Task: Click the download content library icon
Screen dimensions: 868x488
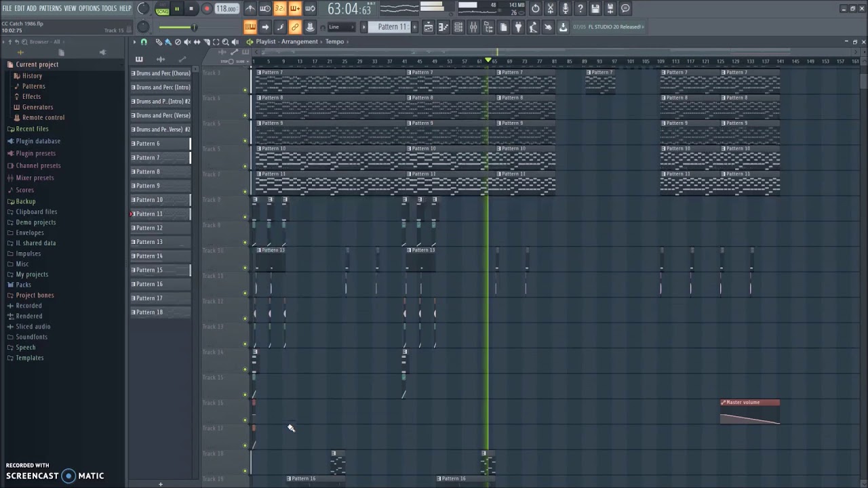Action: click(563, 27)
